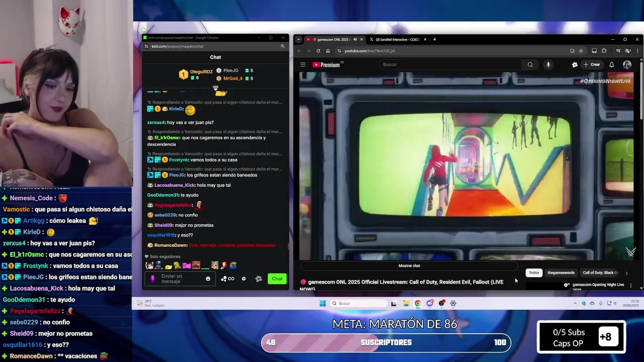Select Call of Duty: Black Ops chip
The height and width of the screenshot is (362, 644).
click(x=600, y=273)
